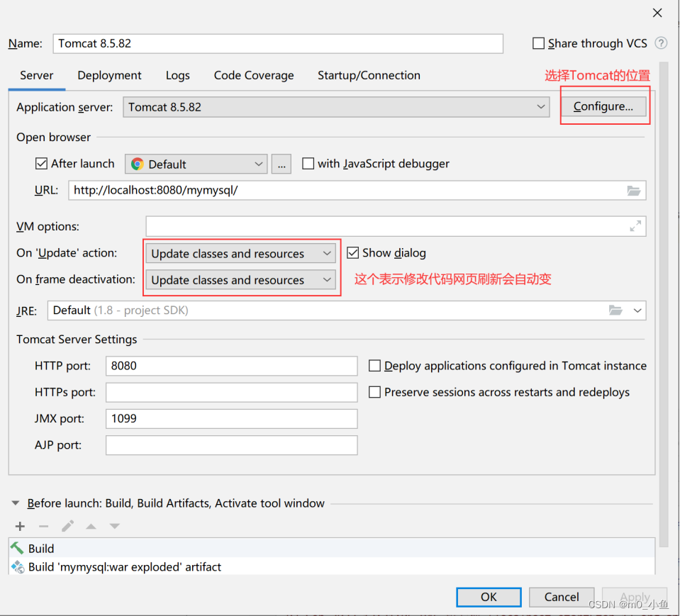Toggle Share through VCS checkbox

coord(538,43)
